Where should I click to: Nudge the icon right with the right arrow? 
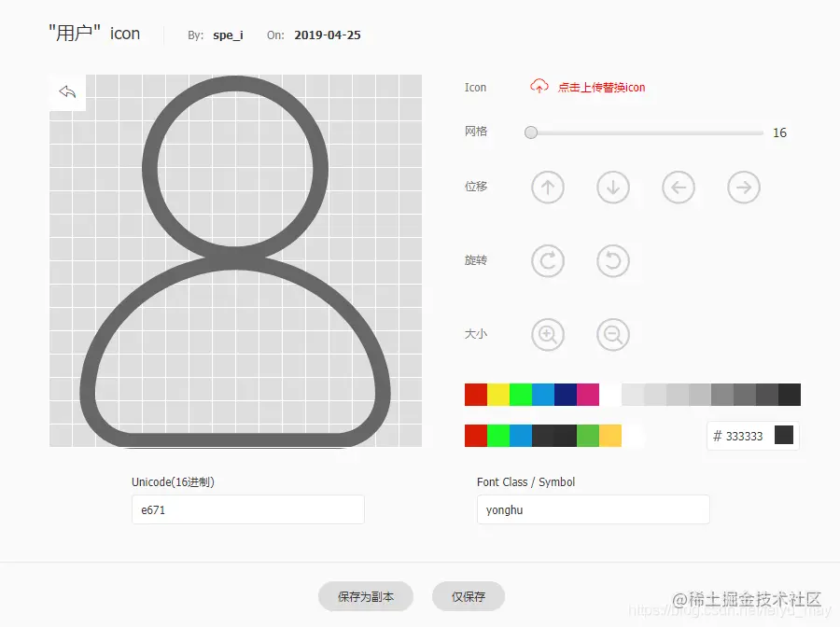[x=744, y=188]
